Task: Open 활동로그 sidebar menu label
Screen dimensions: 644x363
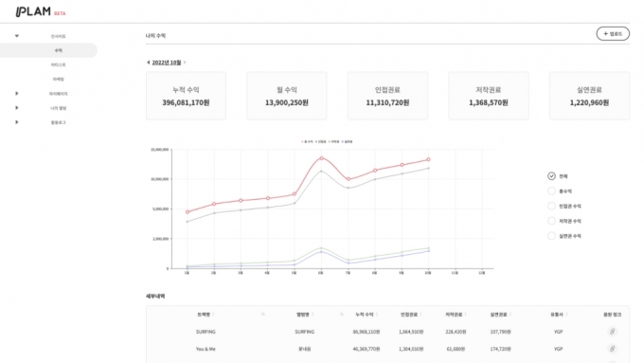Action: coord(59,122)
